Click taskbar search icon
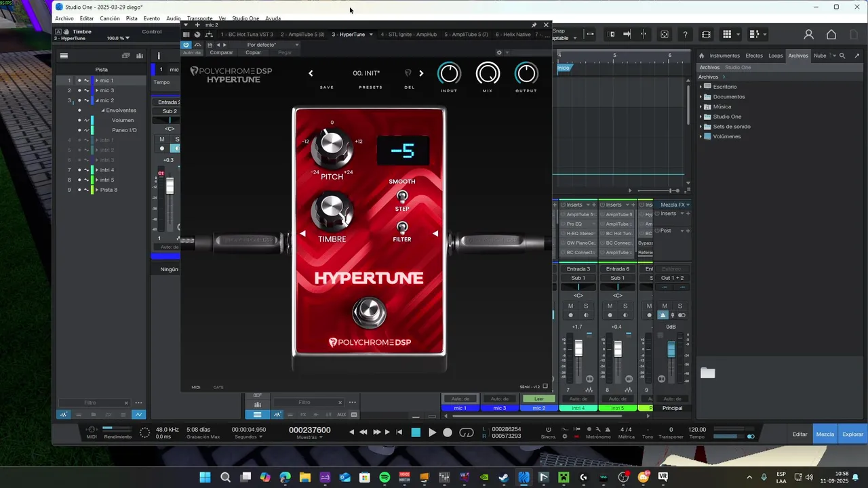 click(225, 477)
